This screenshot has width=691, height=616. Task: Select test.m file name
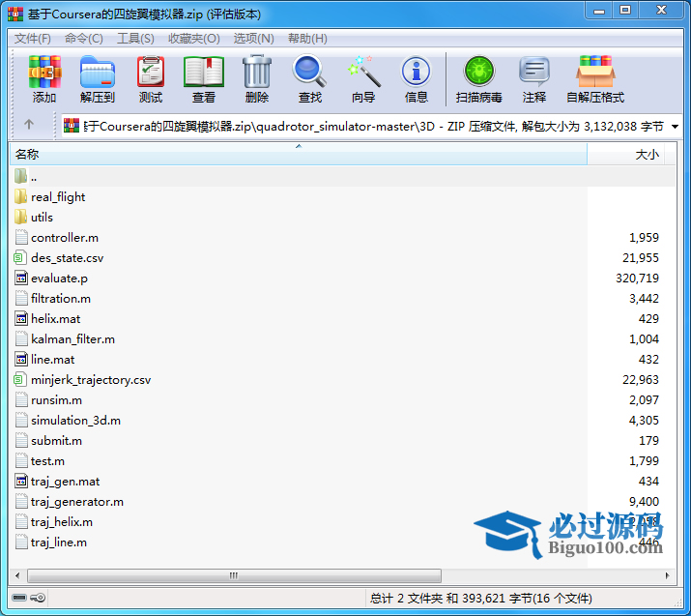[47, 460]
